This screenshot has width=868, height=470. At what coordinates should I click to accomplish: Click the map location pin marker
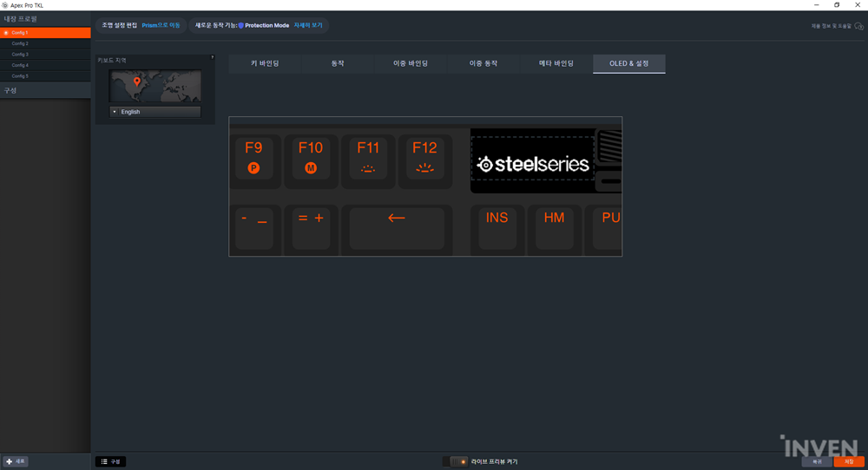click(x=137, y=82)
